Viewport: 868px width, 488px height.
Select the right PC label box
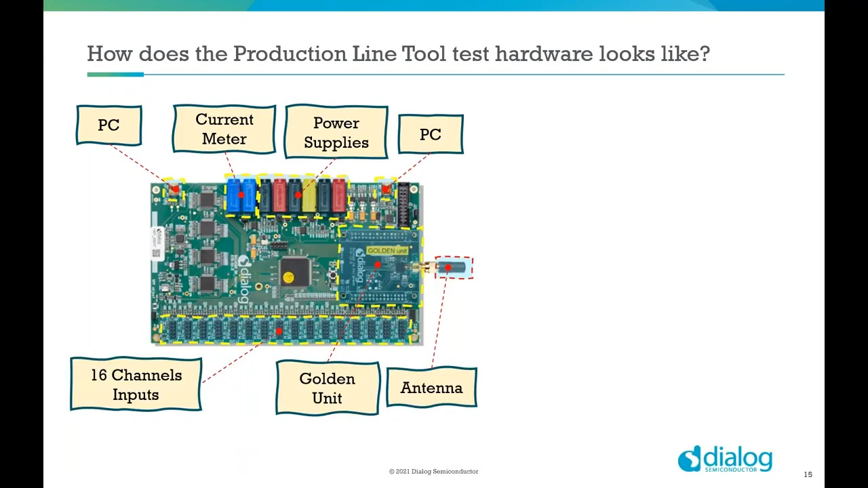[431, 134]
